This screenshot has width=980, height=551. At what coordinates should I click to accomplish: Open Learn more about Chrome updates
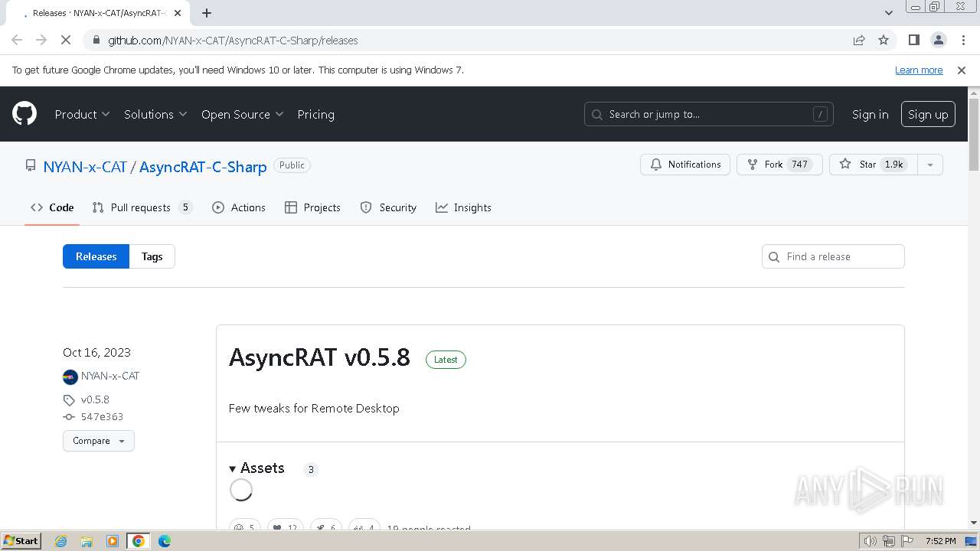click(919, 70)
